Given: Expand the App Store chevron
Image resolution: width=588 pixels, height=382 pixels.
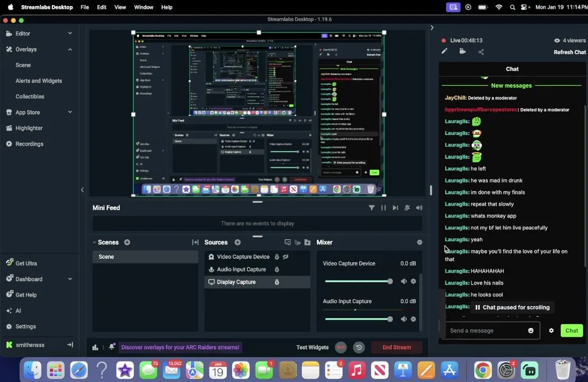Looking at the screenshot, I should point(70,112).
